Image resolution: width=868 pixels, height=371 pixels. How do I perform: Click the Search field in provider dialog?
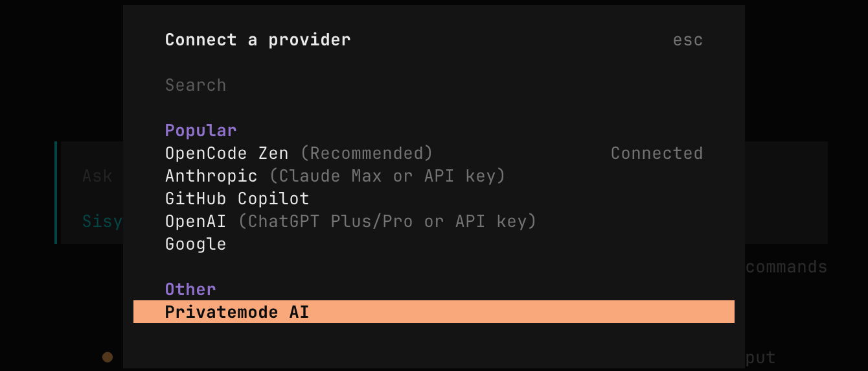coord(196,85)
